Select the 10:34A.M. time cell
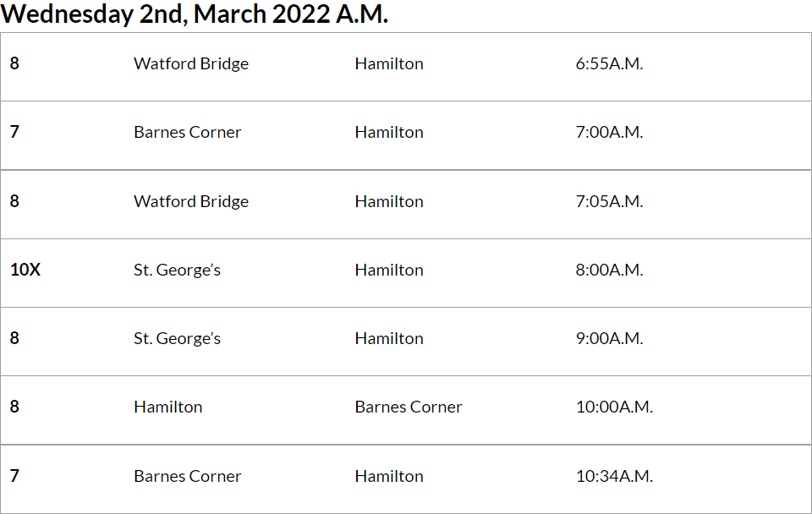Screen dimensions: 812x514 [x=614, y=477]
